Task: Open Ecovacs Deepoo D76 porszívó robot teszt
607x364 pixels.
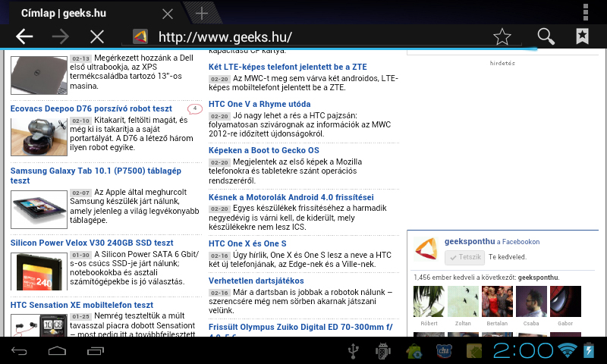Action: pos(91,108)
